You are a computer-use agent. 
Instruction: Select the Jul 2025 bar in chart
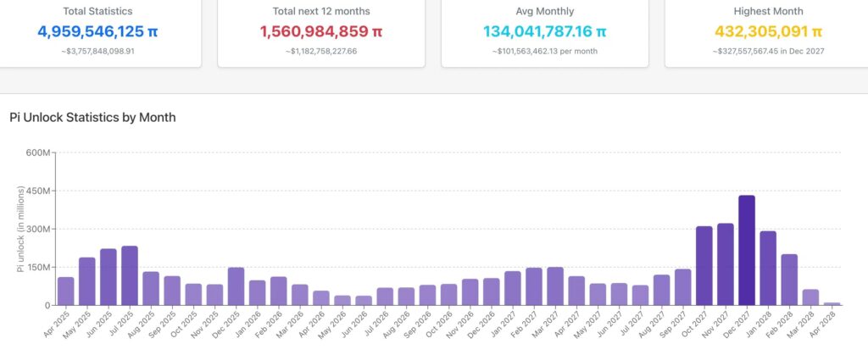tap(130, 276)
